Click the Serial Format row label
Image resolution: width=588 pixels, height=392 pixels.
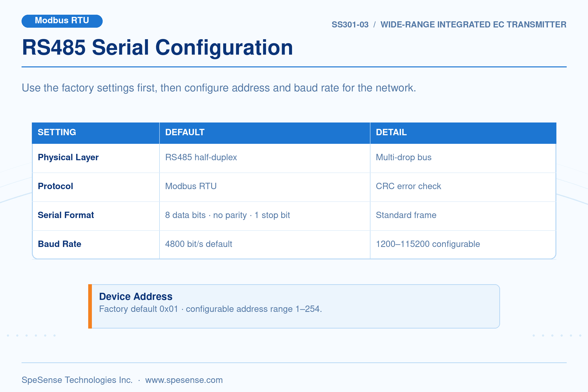pyautogui.click(x=66, y=215)
